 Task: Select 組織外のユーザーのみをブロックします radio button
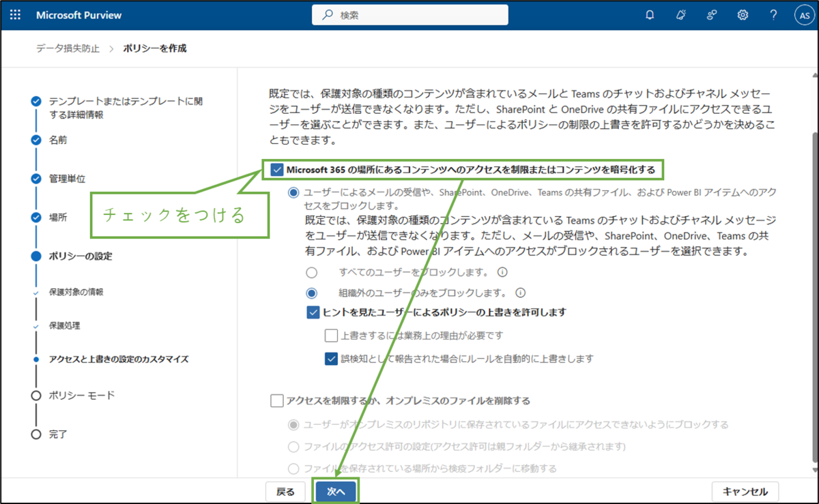(312, 293)
